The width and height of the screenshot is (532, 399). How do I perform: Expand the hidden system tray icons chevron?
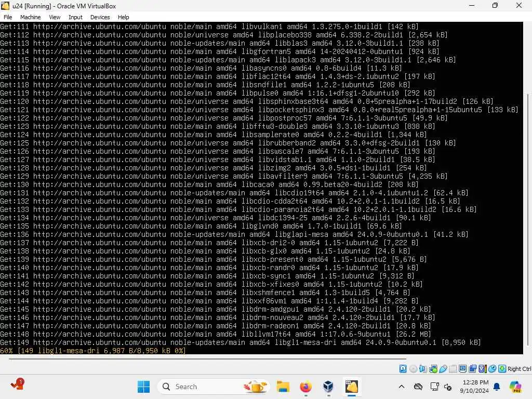tap(402, 387)
